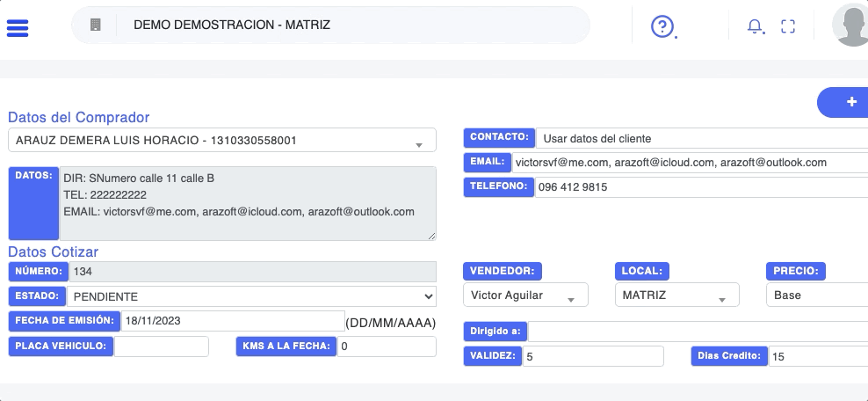Open the help question mark icon
The image size is (868, 401).
[662, 26]
